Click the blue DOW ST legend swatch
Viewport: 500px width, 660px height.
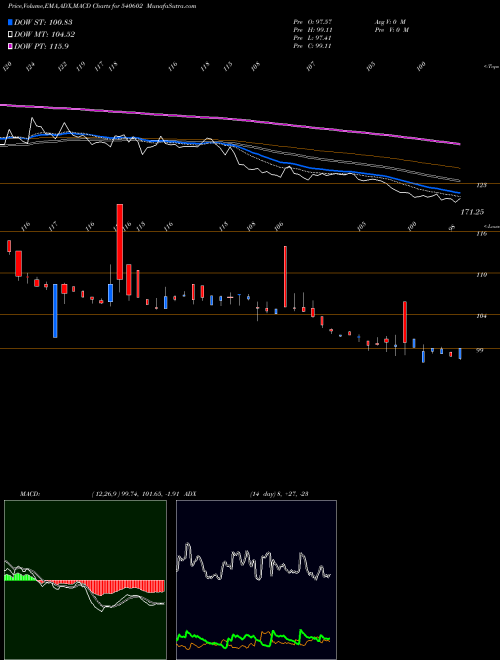pos(10,22)
